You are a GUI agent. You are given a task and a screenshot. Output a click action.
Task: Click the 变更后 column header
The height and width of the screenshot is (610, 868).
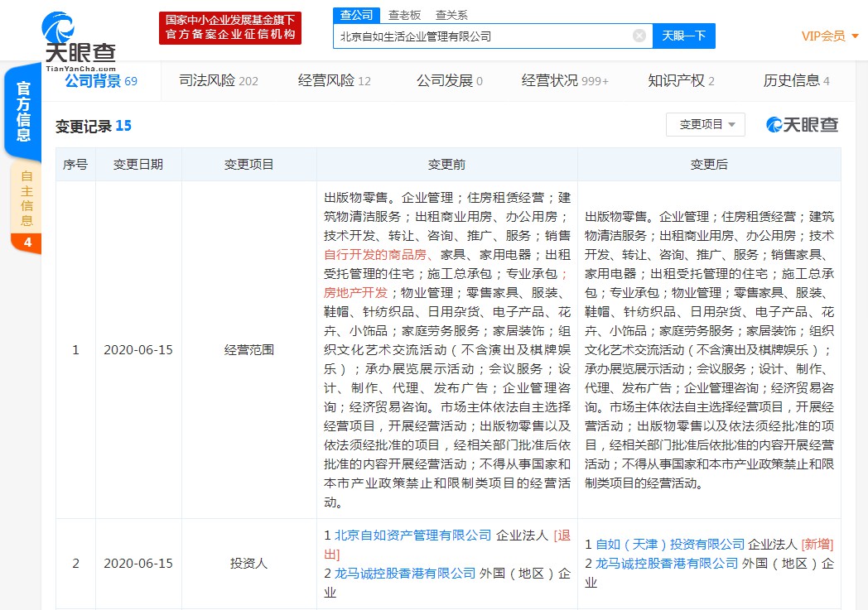(709, 164)
